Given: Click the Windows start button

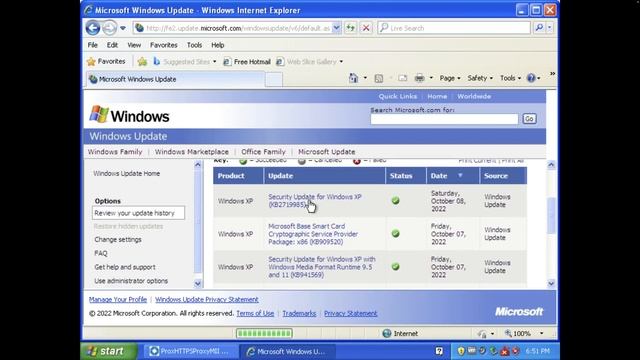Looking at the screenshot, I should click(x=109, y=351).
